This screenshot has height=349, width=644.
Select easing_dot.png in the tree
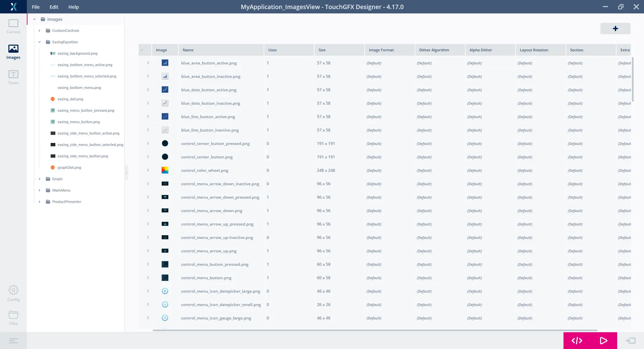(x=70, y=99)
